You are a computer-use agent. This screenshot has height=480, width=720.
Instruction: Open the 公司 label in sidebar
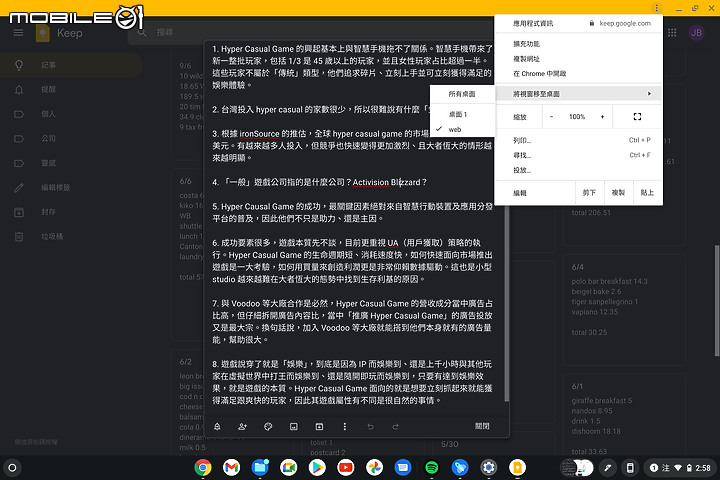pyautogui.click(x=71, y=138)
